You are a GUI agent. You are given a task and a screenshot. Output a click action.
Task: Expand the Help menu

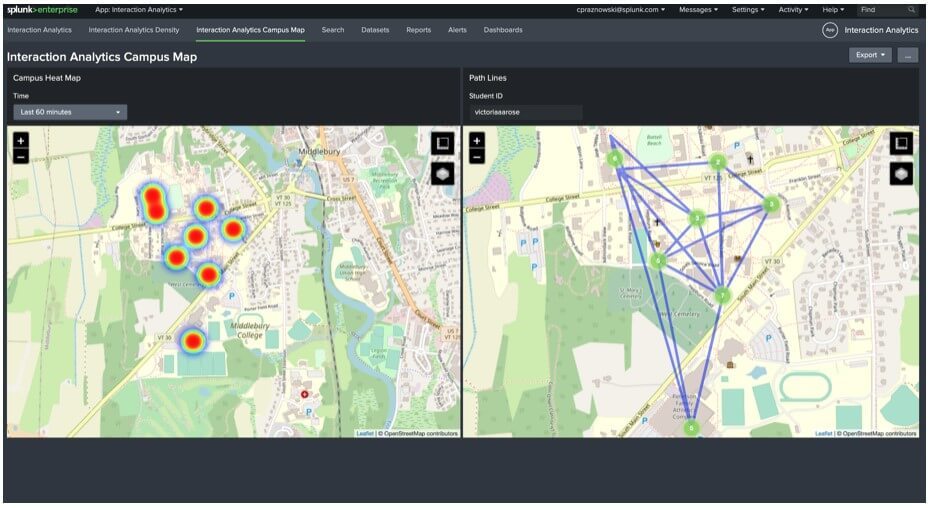click(x=833, y=10)
